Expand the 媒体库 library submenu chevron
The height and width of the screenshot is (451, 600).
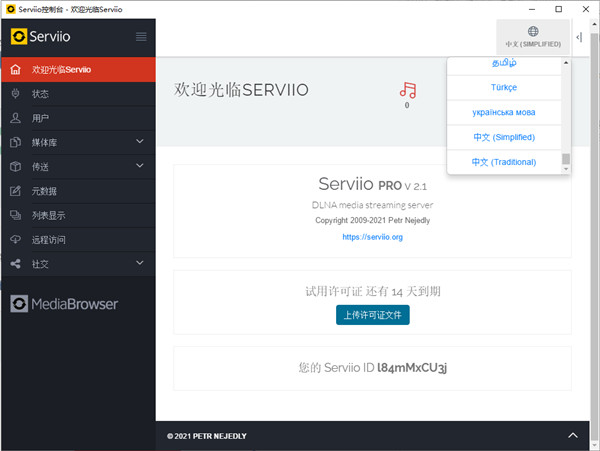click(140, 142)
